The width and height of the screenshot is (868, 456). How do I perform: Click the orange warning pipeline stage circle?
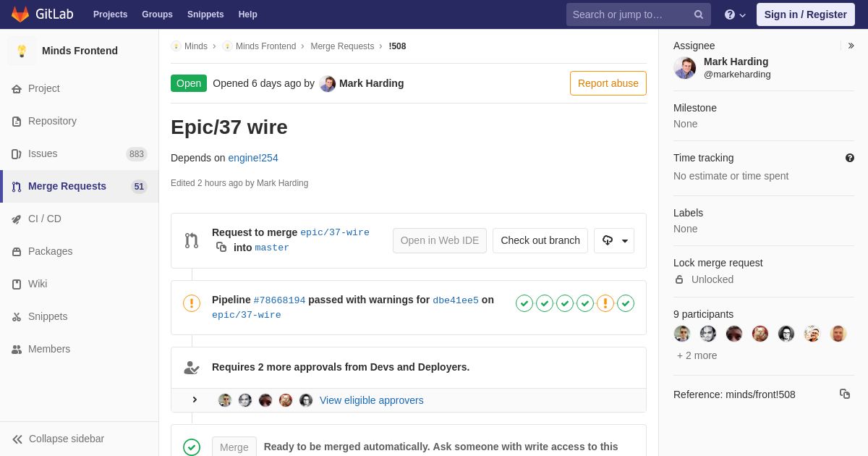(x=605, y=303)
